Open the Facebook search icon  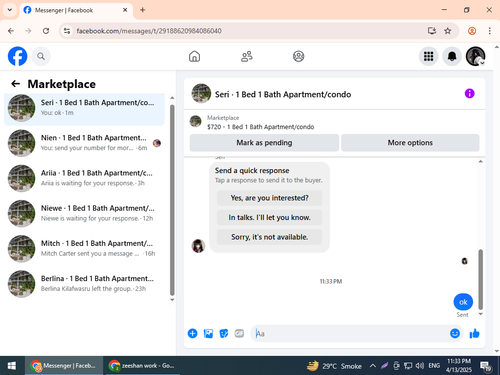point(41,56)
